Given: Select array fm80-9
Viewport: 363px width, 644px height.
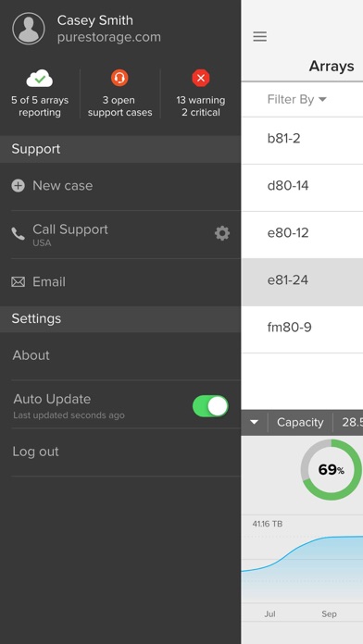Looking at the screenshot, I should click(302, 329).
